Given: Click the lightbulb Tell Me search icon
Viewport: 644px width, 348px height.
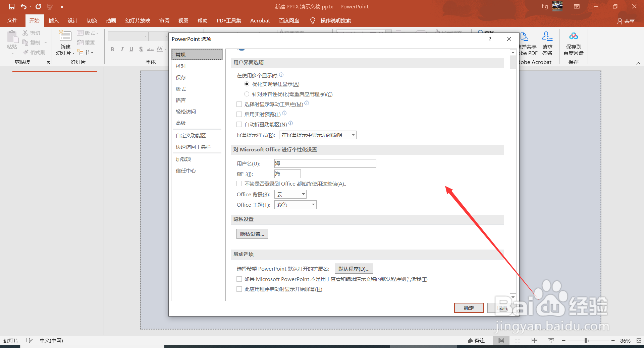Looking at the screenshot, I should click(313, 21).
